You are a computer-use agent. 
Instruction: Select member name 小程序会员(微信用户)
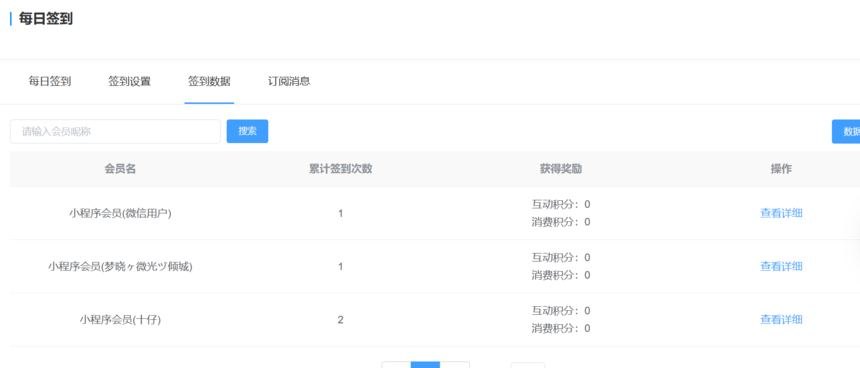[x=120, y=213]
